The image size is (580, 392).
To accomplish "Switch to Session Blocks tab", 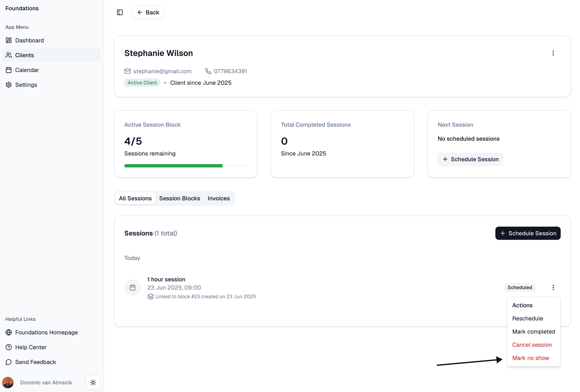I will 179,198.
